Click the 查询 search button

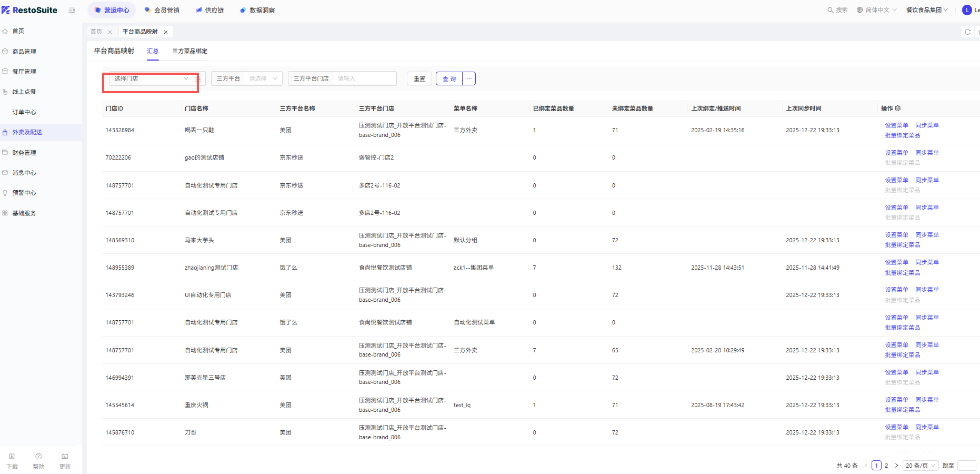[449, 78]
